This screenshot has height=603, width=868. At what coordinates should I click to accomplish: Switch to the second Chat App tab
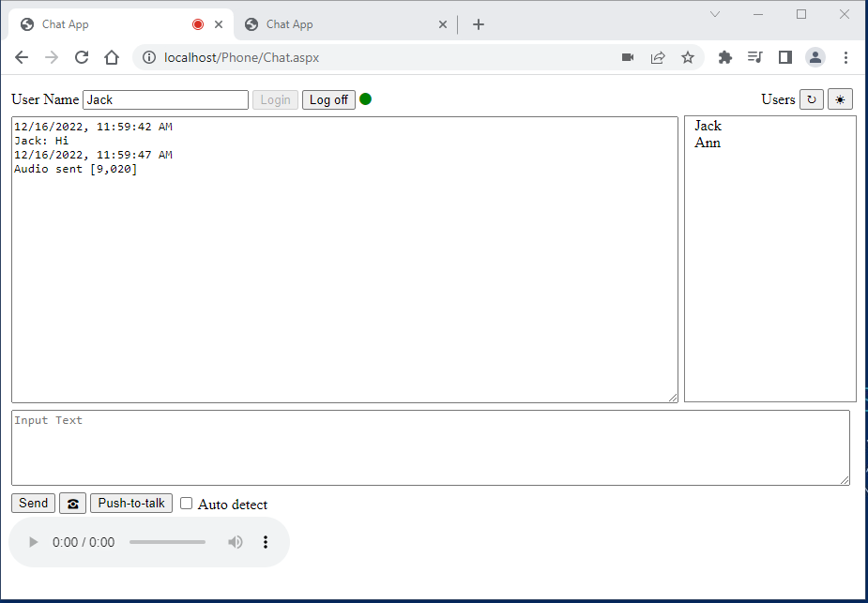(343, 24)
